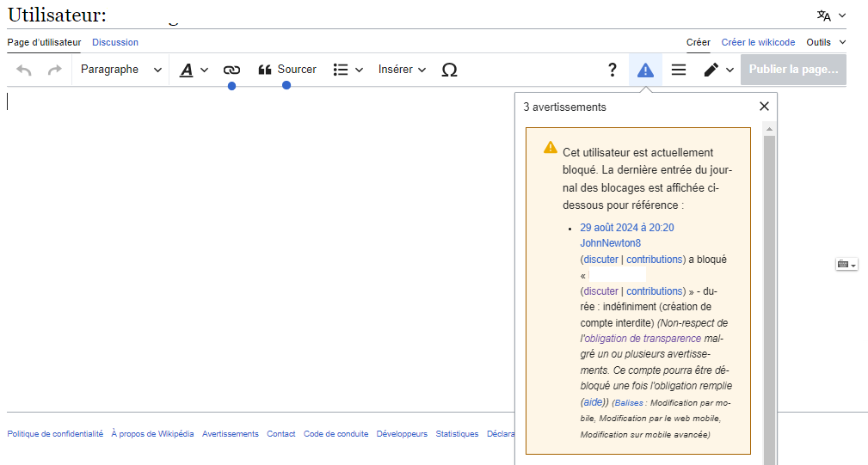The width and height of the screenshot is (868, 465).
Task: Toggle the warnings triangle icon
Action: [x=645, y=70]
